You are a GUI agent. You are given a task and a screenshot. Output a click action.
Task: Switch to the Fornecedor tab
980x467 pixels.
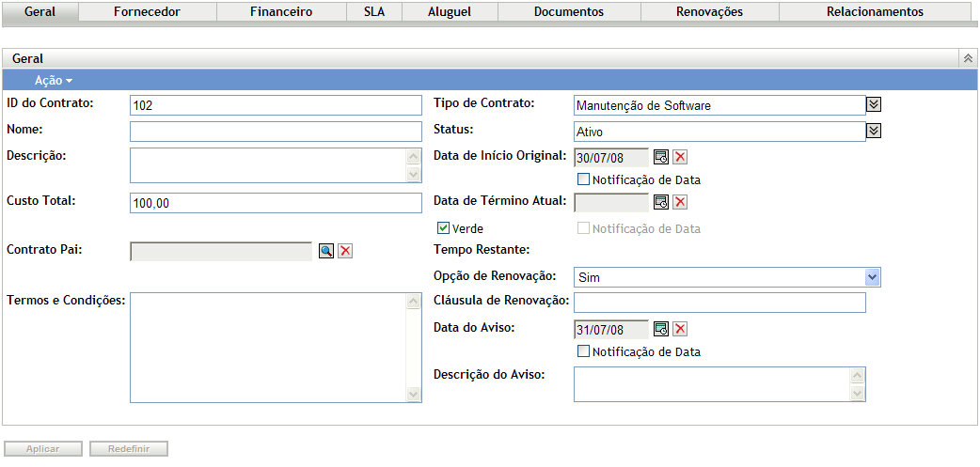(147, 12)
